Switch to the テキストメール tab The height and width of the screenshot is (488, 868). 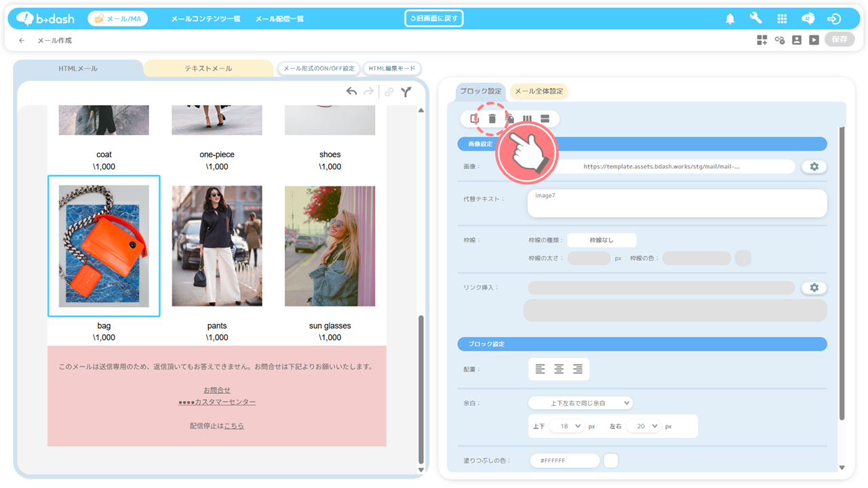(x=208, y=68)
